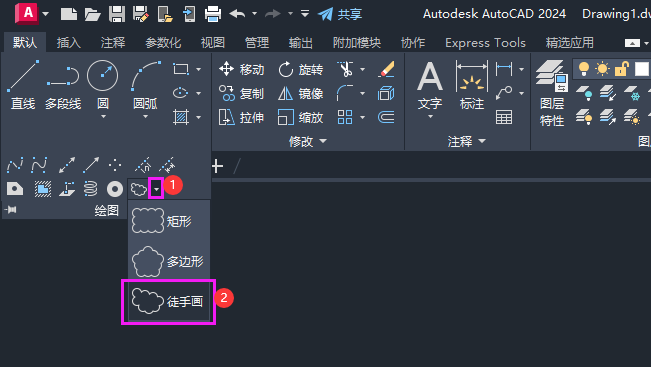Switch to the Annotate (注释) tab
The width and height of the screenshot is (651, 367).
[113, 42]
